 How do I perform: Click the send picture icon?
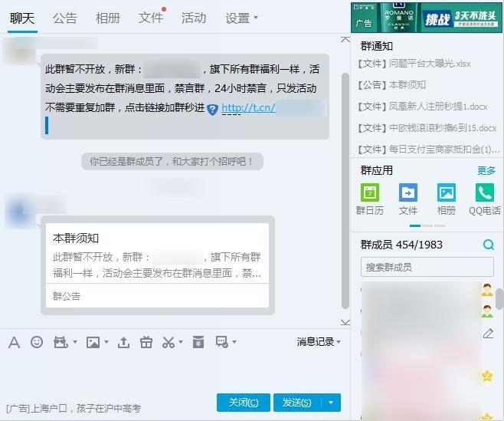tap(93, 342)
